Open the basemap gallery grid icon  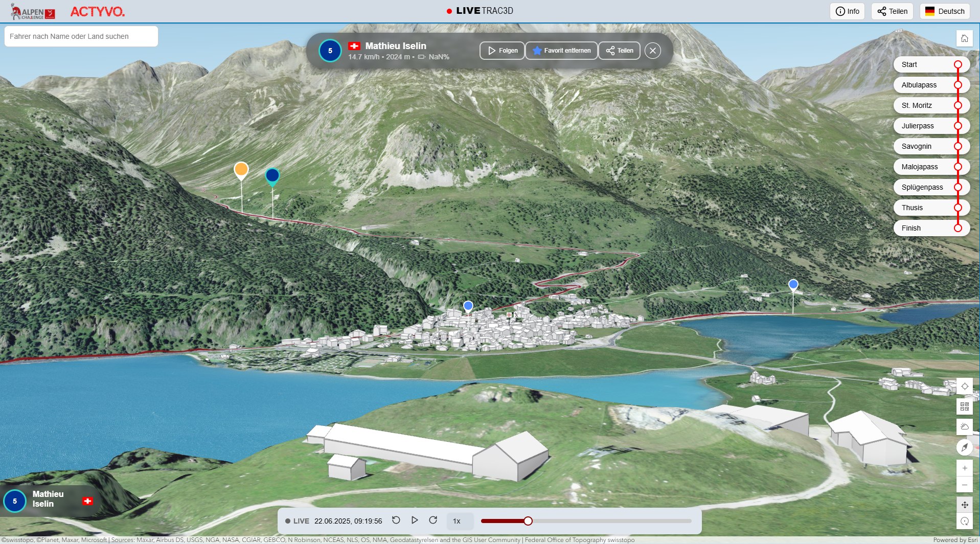pos(964,406)
